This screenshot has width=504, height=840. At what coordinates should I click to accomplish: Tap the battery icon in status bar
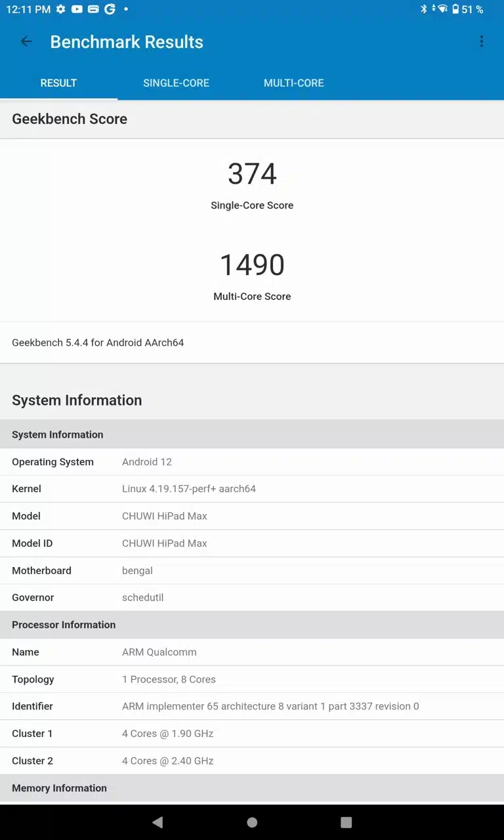pos(455,9)
